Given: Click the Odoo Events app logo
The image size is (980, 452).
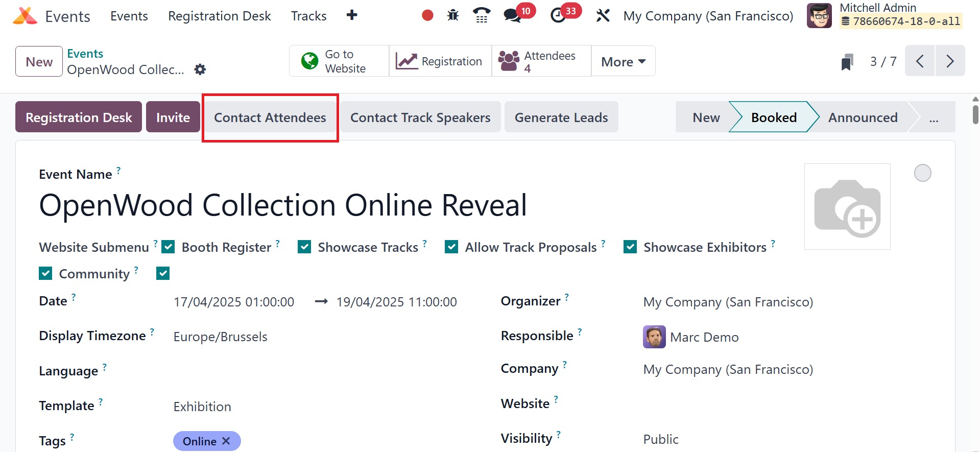Looking at the screenshot, I should point(25,16).
